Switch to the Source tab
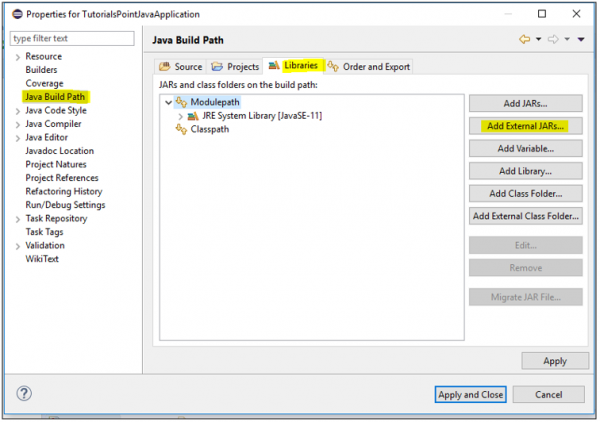 click(181, 67)
